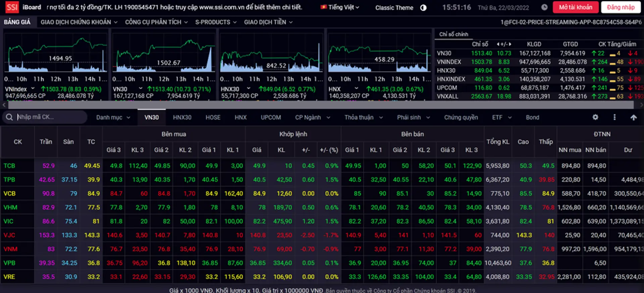Viewport: 644px width, 293px height.
Task: Switch to the UPCOM tab
Action: pos(271,117)
